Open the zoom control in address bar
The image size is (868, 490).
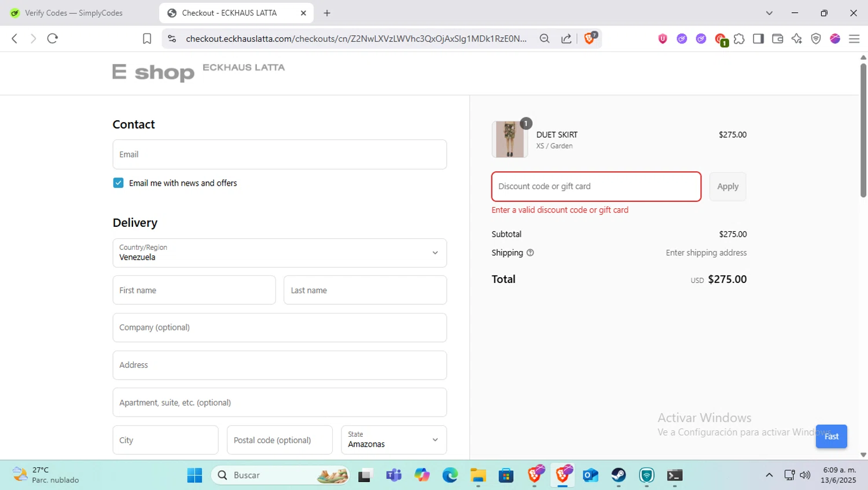545,39
